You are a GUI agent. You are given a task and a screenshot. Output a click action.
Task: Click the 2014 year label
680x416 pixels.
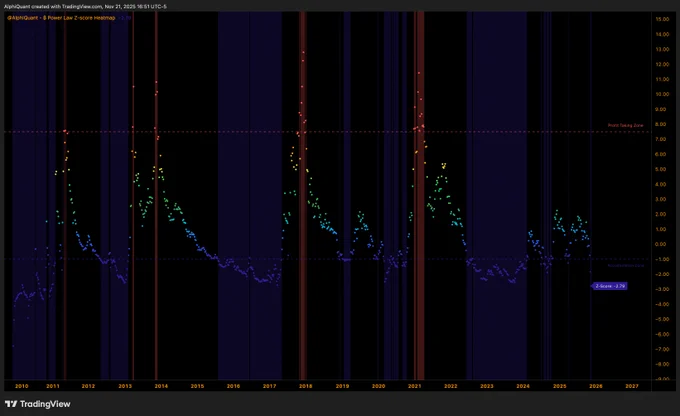pyautogui.click(x=161, y=386)
